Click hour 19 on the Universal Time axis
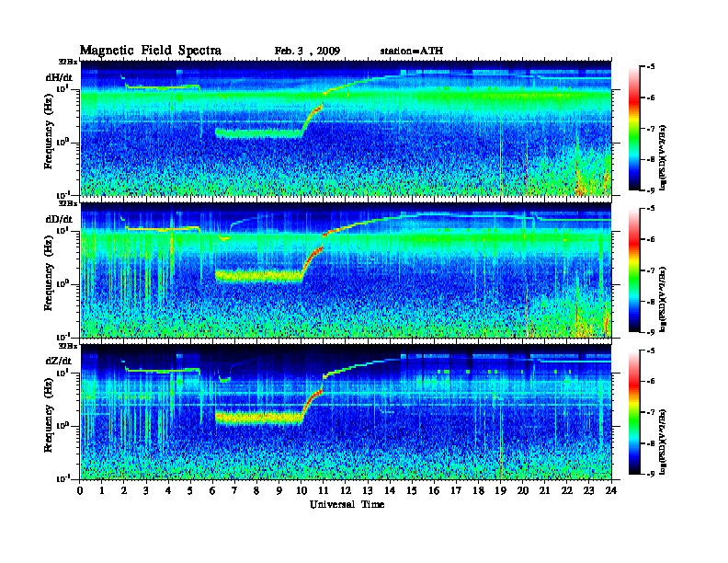 click(500, 490)
